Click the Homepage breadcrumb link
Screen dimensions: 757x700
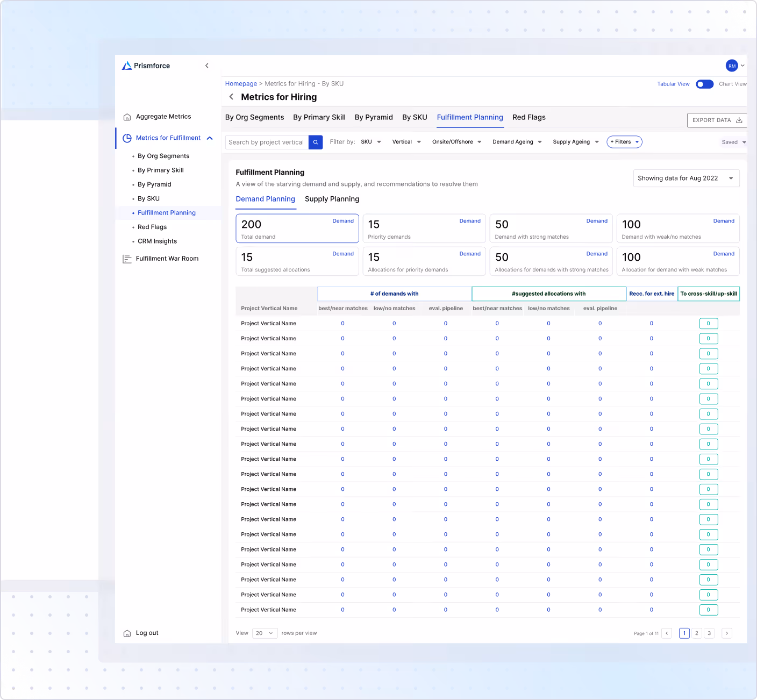(241, 83)
